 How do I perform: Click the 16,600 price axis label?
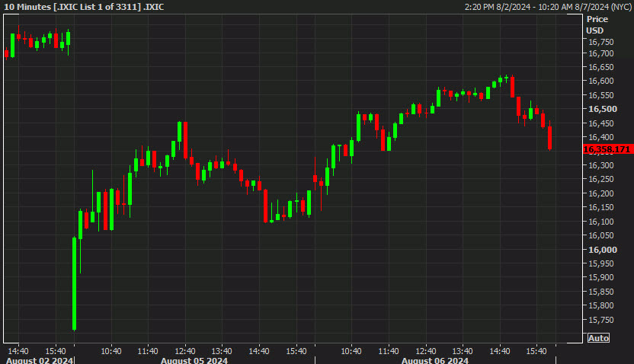coord(600,81)
